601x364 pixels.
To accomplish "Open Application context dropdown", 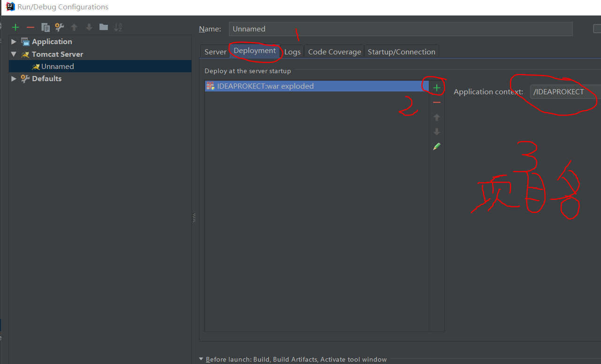I will [565, 91].
